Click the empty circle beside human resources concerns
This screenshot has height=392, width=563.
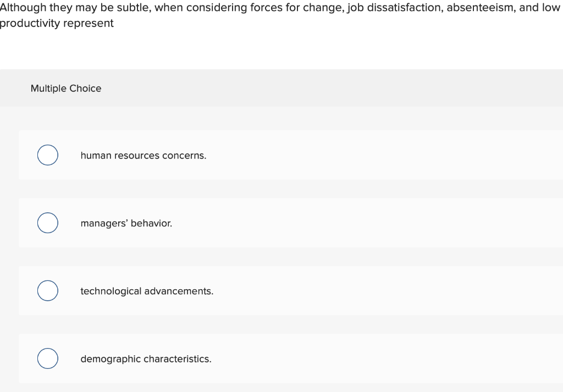[x=47, y=155]
